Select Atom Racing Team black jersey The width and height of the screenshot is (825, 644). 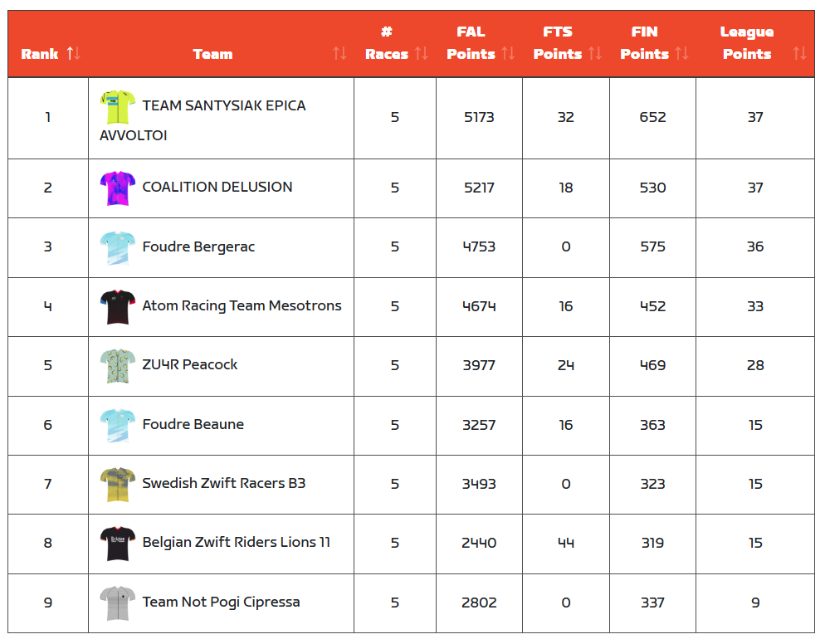pyautogui.click(x=117, y=307)
